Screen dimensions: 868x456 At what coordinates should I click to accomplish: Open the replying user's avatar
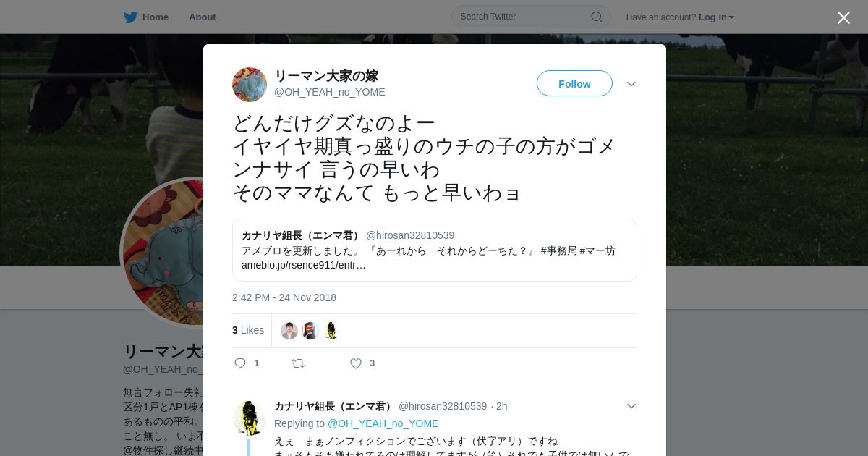(x=250, y=418)
